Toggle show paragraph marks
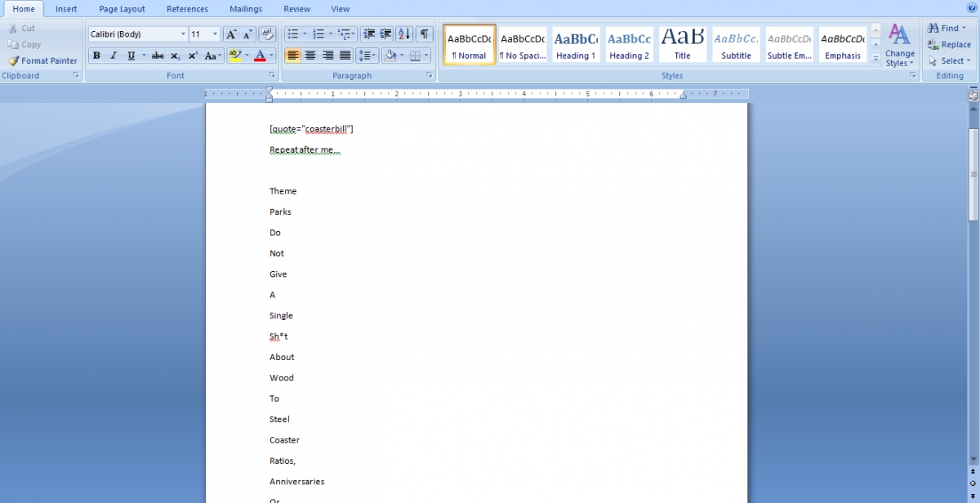Screen dimensions: 980x503 (x=424, y=34)
